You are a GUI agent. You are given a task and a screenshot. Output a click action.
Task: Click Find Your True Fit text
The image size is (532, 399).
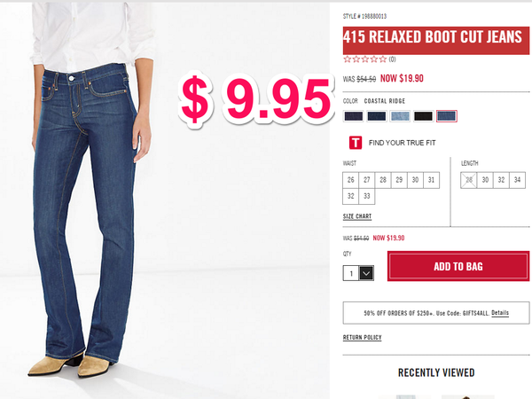click(402, 143)
